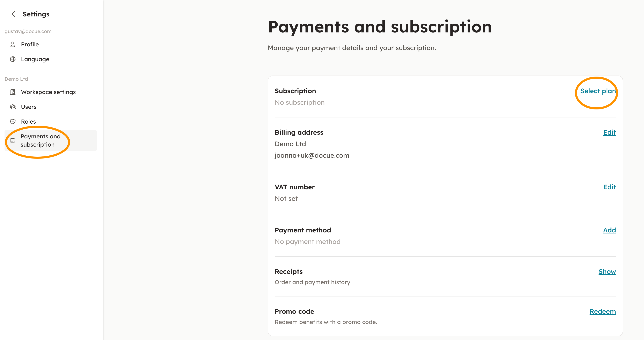
Task: Show receipts and payment history
Action: click(x=607, y=272)
